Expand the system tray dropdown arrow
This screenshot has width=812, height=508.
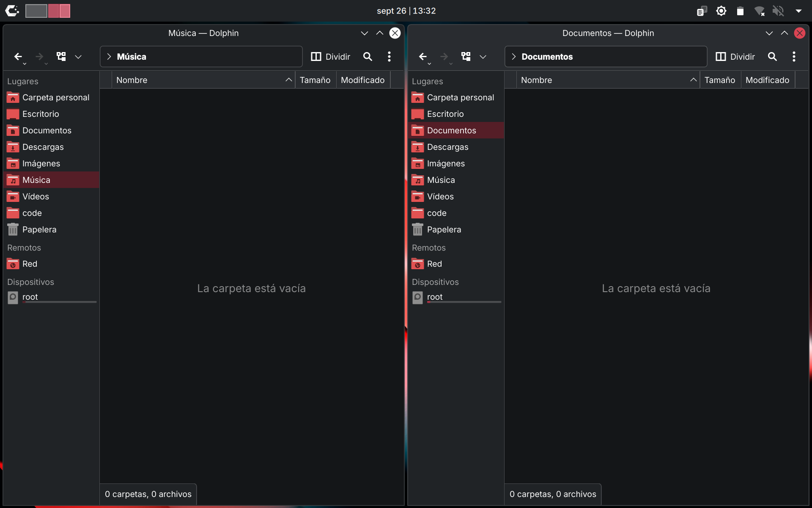pos(798,11)
